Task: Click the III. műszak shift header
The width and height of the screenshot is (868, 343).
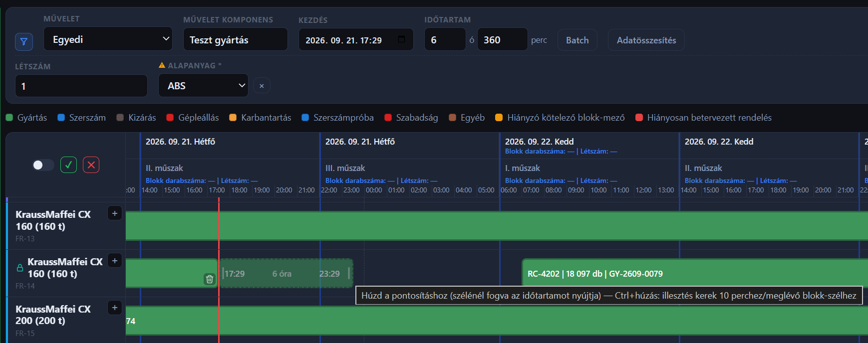Action: [x=345, y=168]
